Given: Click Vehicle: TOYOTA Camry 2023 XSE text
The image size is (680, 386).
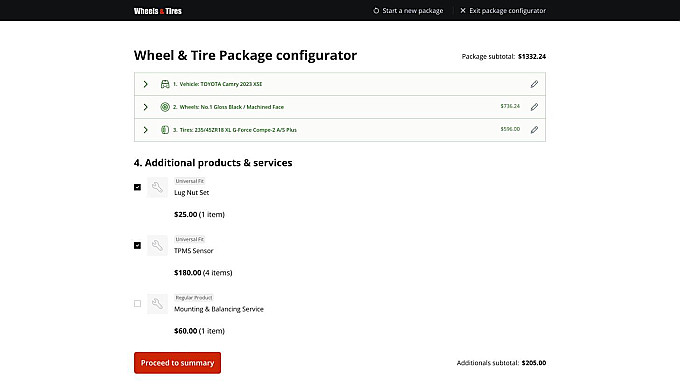Looking at the screenshot, I should 221,84.
